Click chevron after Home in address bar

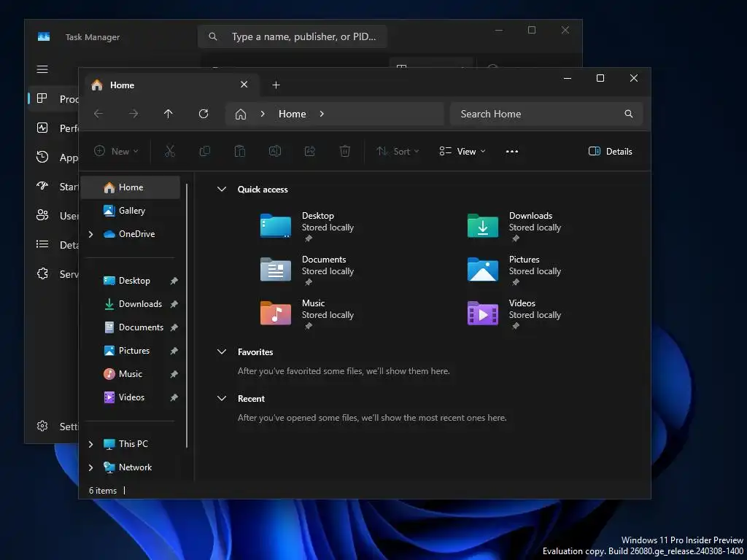pos(322,114)
